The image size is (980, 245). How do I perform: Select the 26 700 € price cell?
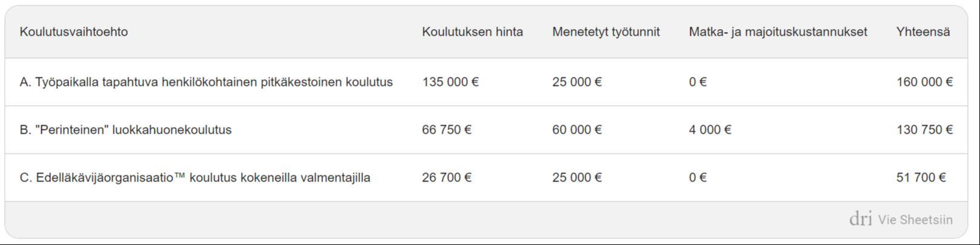(x=447, y=177)
